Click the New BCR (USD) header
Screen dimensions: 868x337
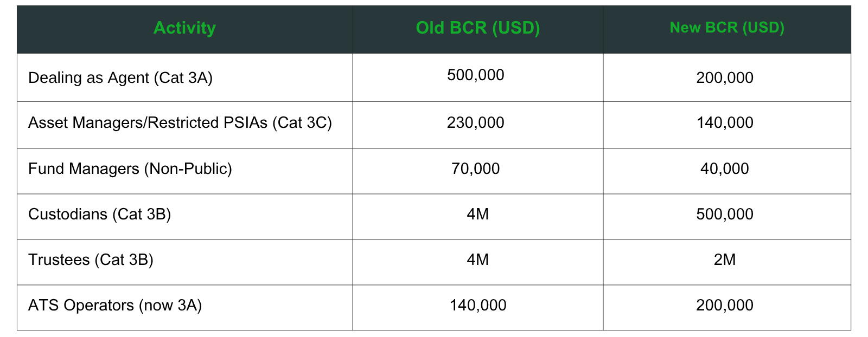(727, 28)
